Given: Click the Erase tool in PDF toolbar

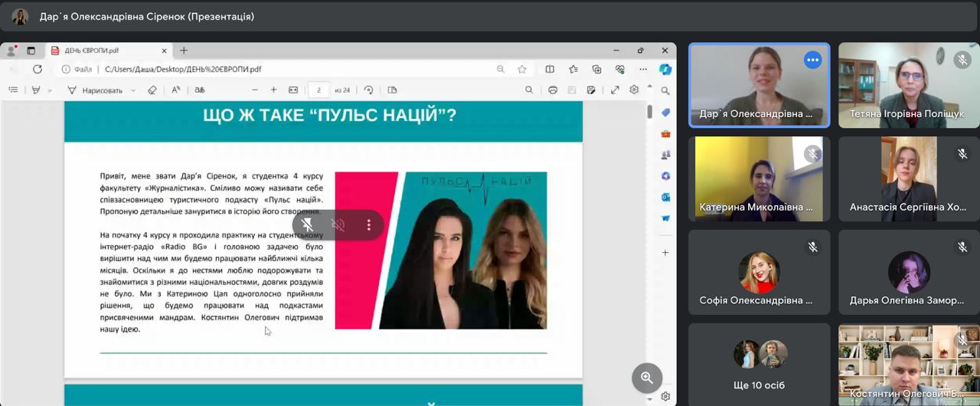Looking at the screenshot, I should click(152, 90).
